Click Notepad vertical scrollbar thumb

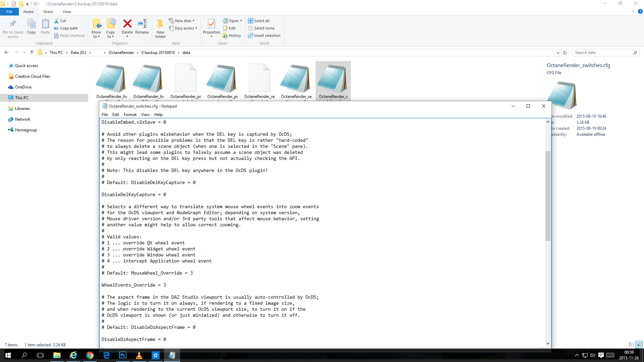548,196
